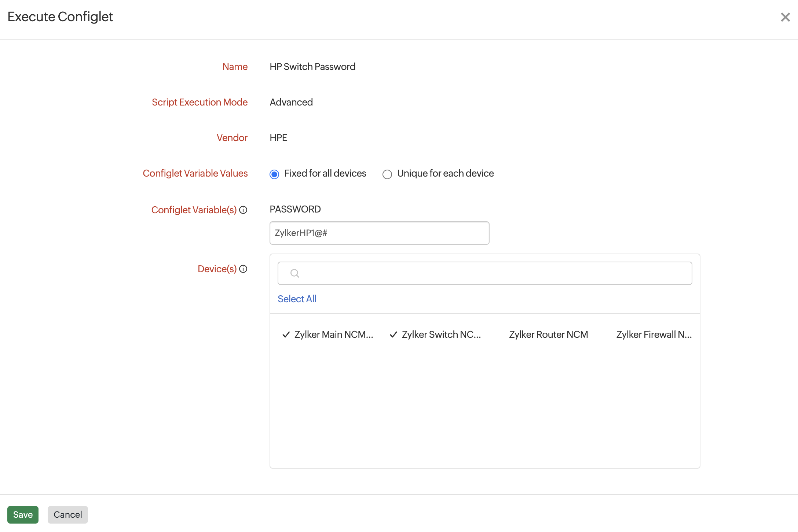Select Unique for each device option

coord(387,174)
